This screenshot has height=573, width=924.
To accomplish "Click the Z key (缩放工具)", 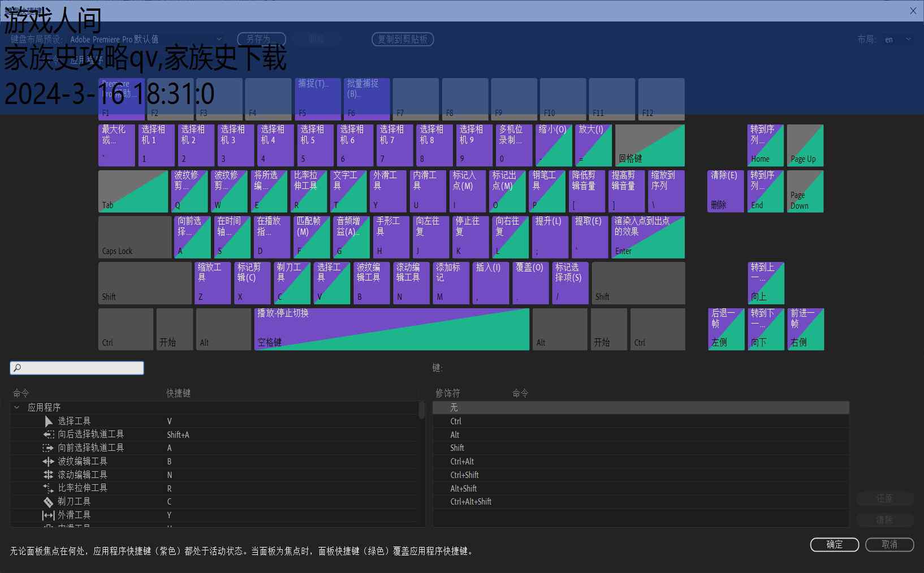I will point(213,283).
